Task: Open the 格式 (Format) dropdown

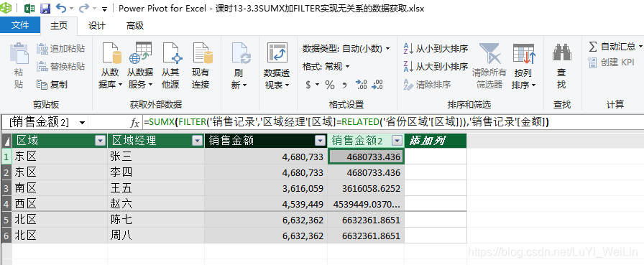Action: (326, 66)
